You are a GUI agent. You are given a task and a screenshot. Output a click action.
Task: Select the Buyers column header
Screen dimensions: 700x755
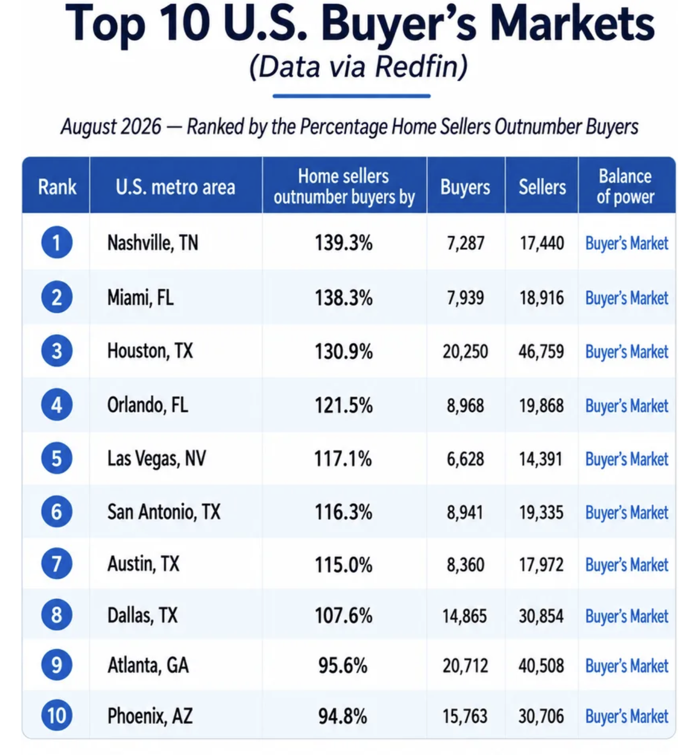pyautogui.click(x=465, y=187)
